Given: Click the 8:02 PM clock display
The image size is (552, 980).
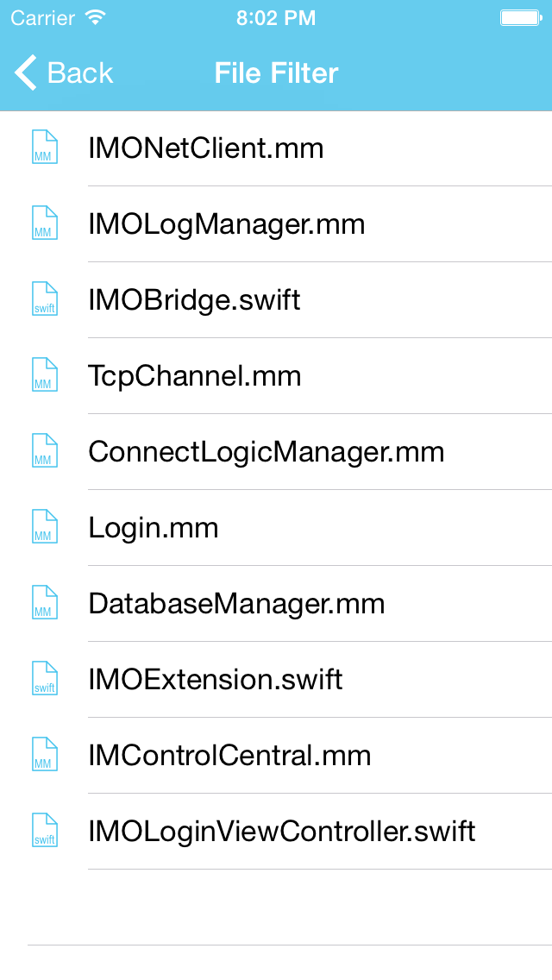Looking at the screenshot, I should [x=276, y=16].
